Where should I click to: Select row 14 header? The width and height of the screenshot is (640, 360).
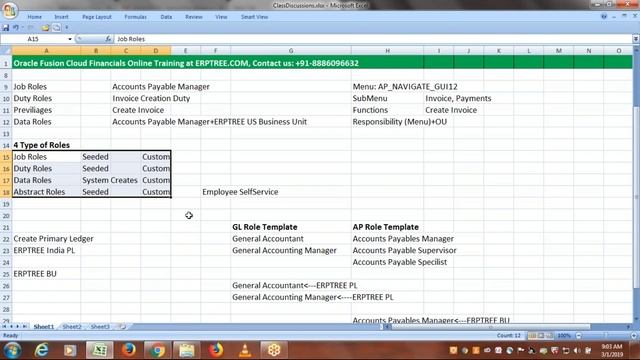(6, 145)
